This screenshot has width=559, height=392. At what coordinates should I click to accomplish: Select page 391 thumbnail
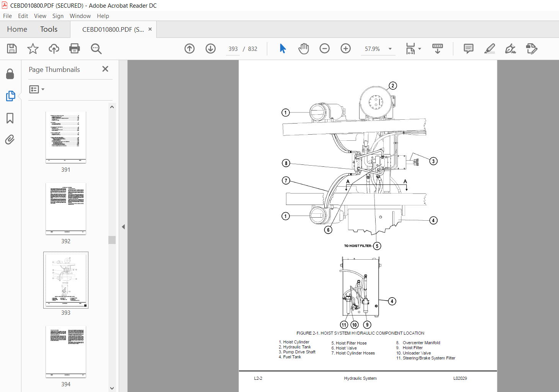66,137
